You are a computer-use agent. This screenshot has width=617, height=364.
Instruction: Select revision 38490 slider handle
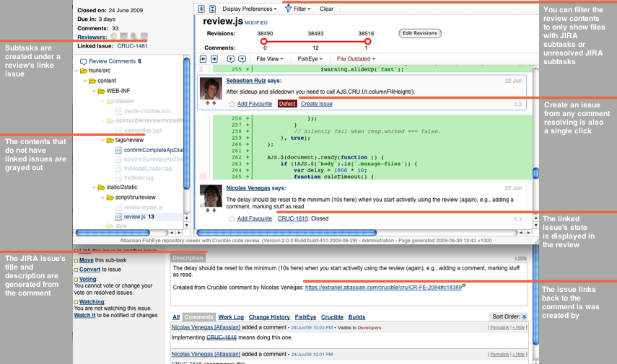click(x=263, y=41)
